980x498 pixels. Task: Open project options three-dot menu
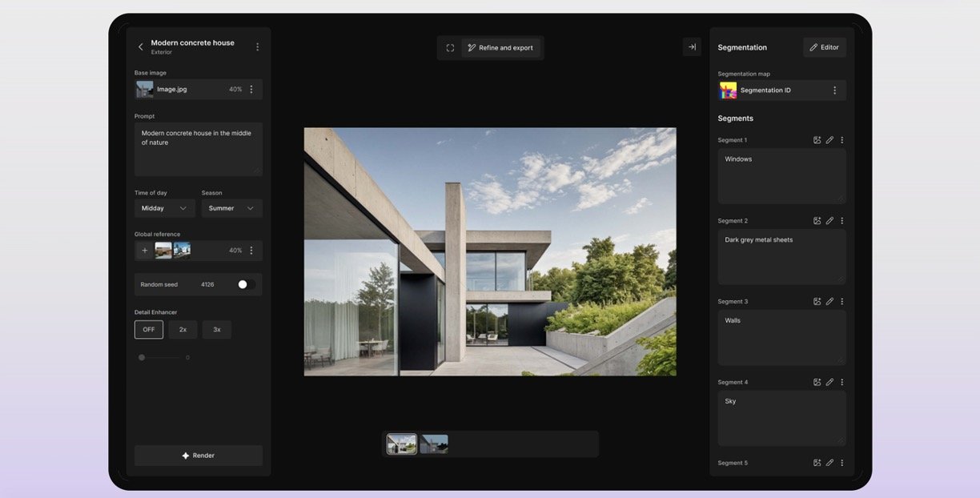257,47
